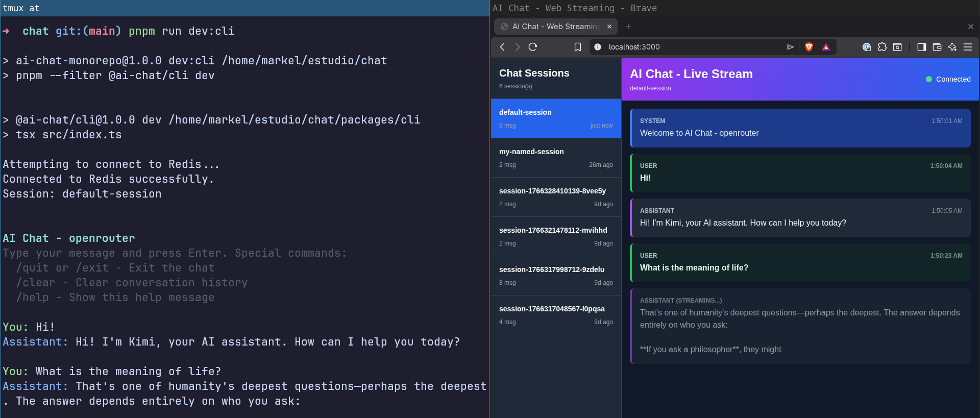The width and height of the screenshot is (980, 418).
Task: Open session-1766317048567-l0pqsa chat
Action: (556, 315)
